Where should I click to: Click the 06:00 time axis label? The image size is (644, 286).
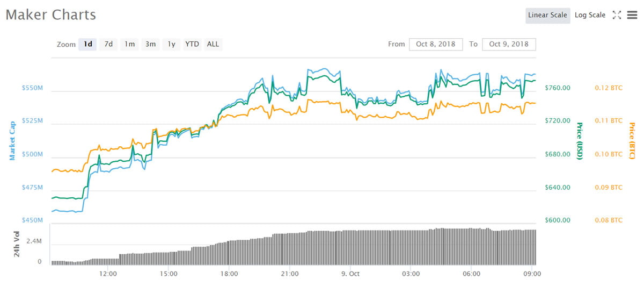[471, 274]
